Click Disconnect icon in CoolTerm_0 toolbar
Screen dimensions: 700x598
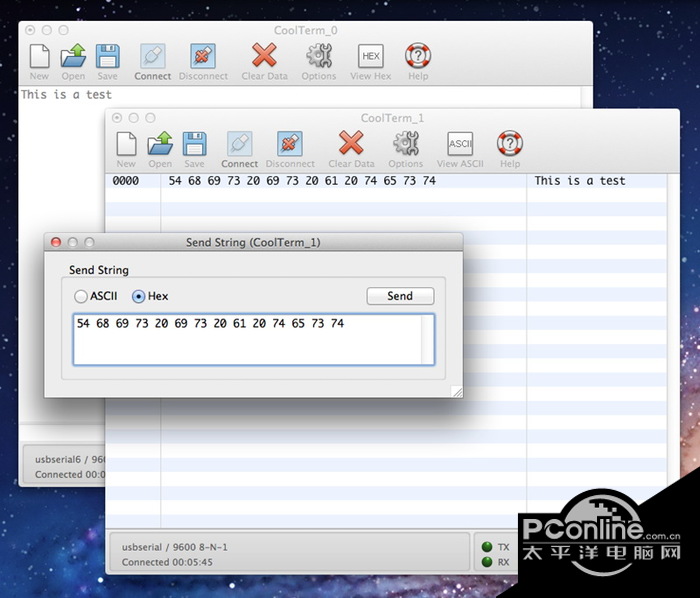click(203, 56)
